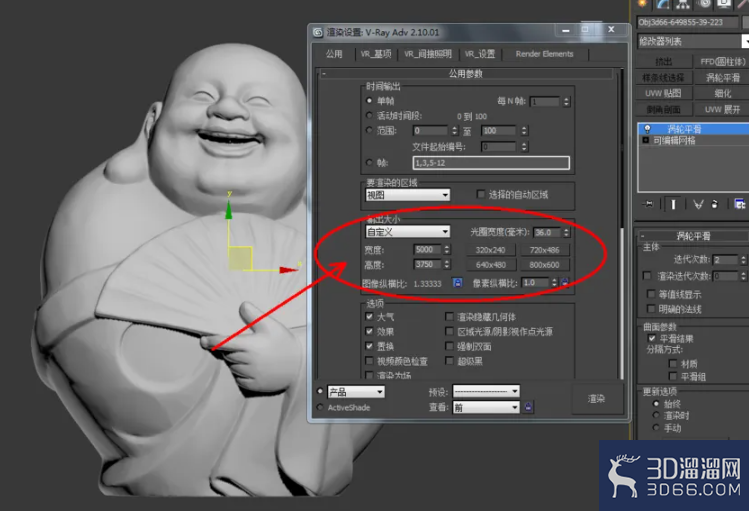This screenshot has height=511, width=749.
Task: Choose the 720x486 preset size button
Action: [545, 250]
